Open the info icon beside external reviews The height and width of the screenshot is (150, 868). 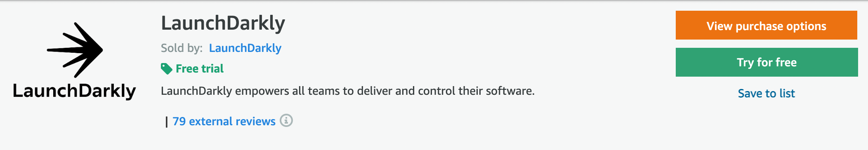pos(286,121)
